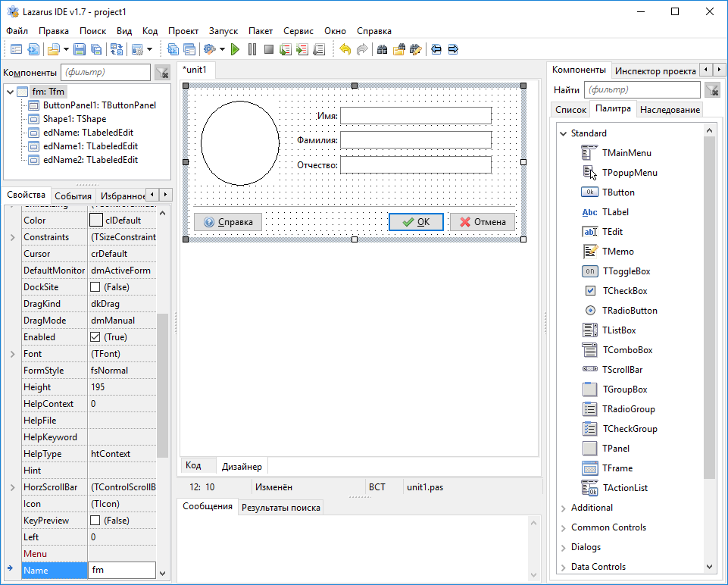Toggle the Enabled property checkbox
The height and width of the screenshot is (585, 728).
click(95, 337)
